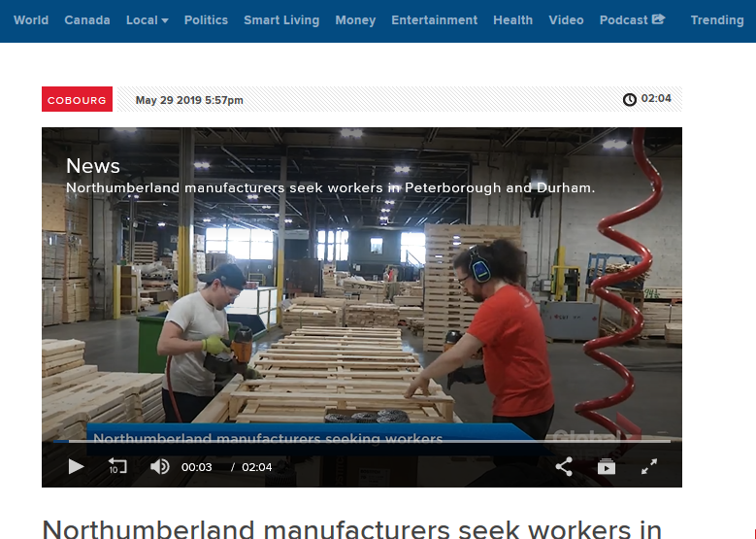Select Smart Living in navigation
Image resolution: width=756 pixels, height=539 pixels.
281,20
